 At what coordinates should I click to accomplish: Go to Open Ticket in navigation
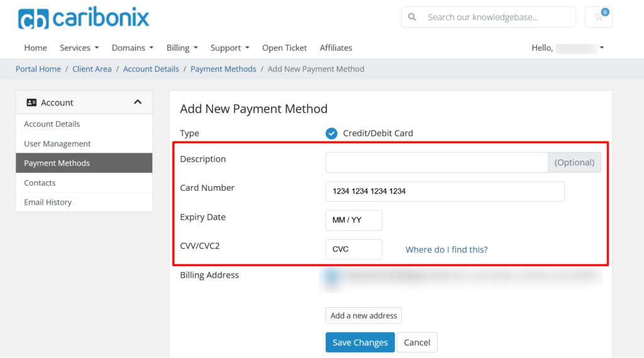pos(284,48)
